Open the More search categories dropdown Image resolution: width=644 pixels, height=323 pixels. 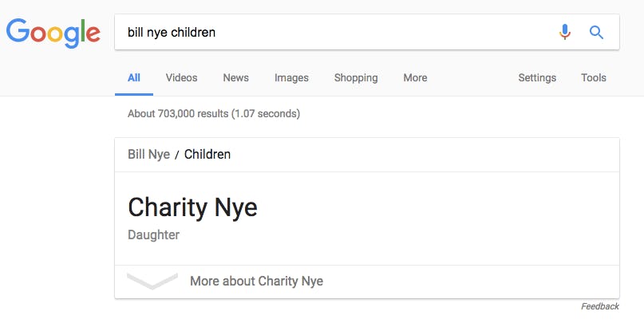tap(415, 78)
